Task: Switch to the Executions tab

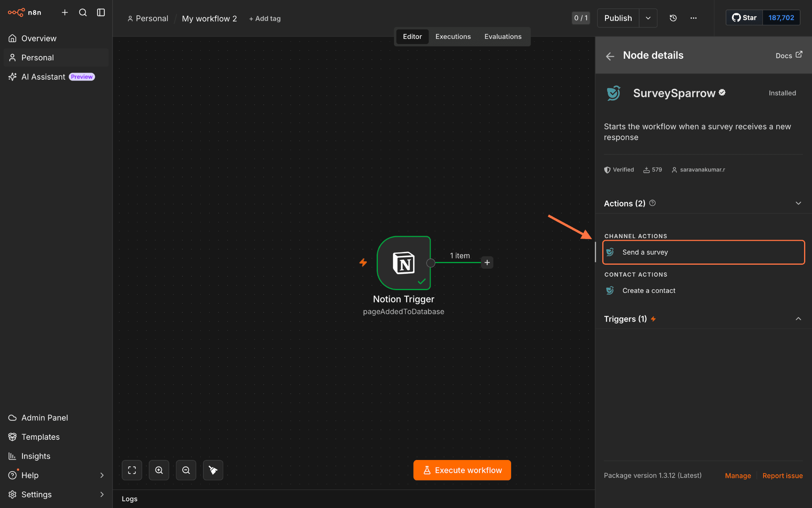Action: click(453, 37)
